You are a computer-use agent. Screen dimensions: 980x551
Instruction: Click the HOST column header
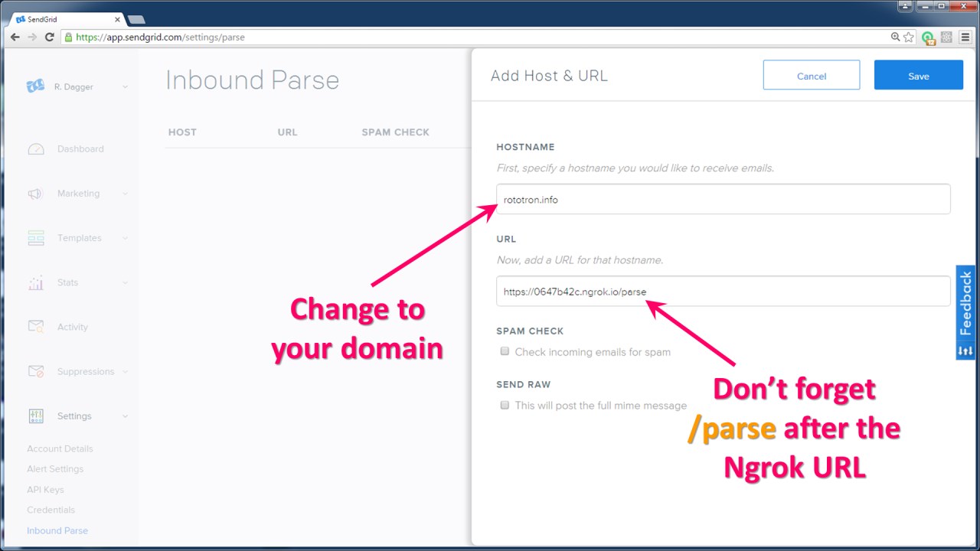point(182,132)
